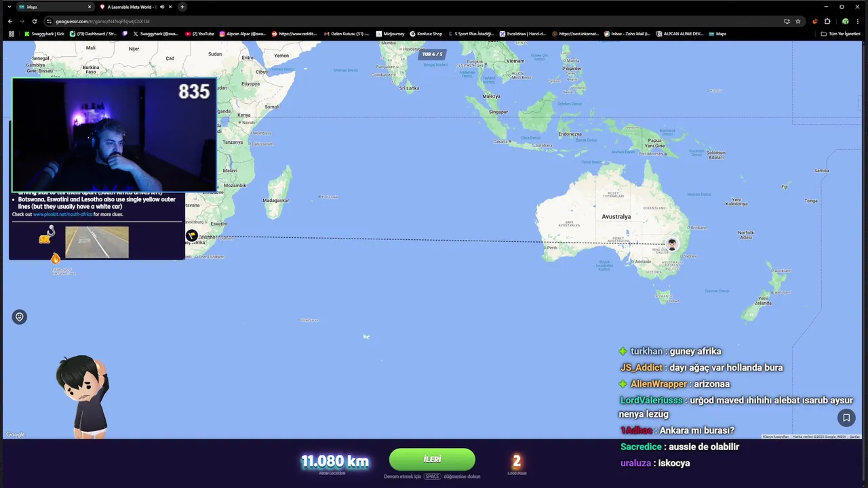Open a new browser tab

[x=182, y=7]
